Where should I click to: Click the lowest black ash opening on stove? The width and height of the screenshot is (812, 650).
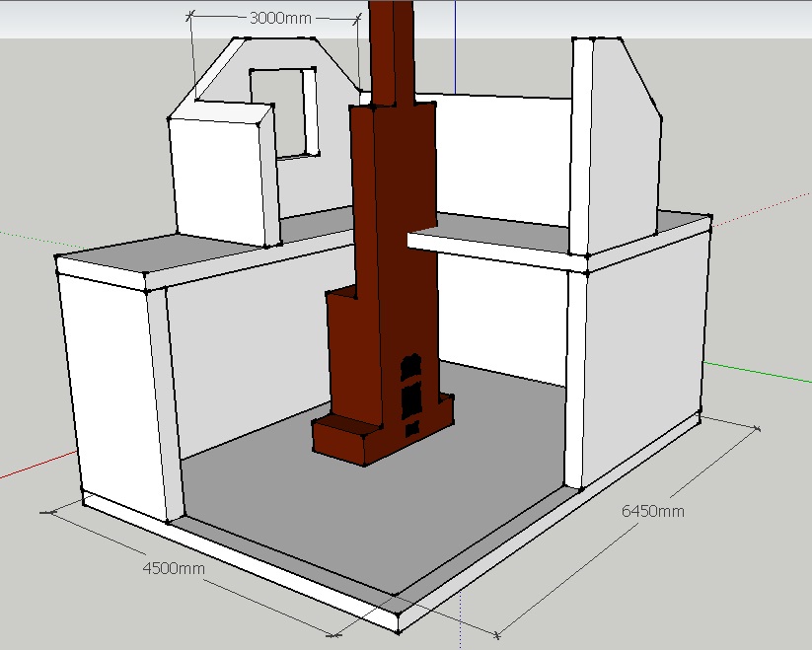tap(411, 429)
